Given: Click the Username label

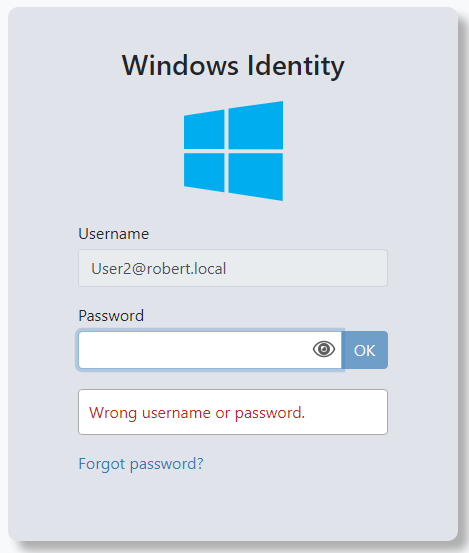Looking at the screenshot, I should point(114,234).
